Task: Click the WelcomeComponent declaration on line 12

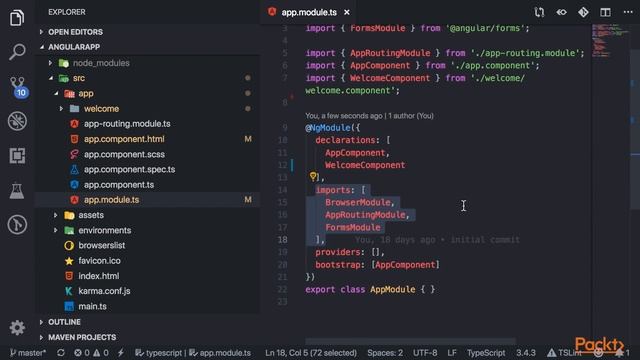Action: point(365,165)
